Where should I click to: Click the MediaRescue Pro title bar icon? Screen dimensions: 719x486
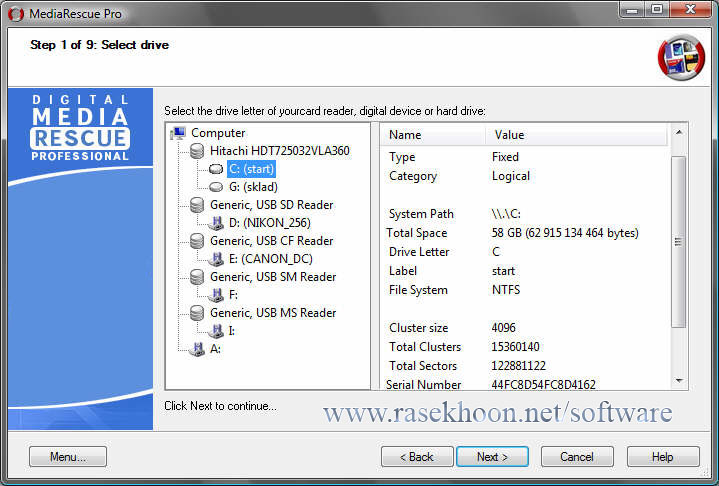click(16, 14)
